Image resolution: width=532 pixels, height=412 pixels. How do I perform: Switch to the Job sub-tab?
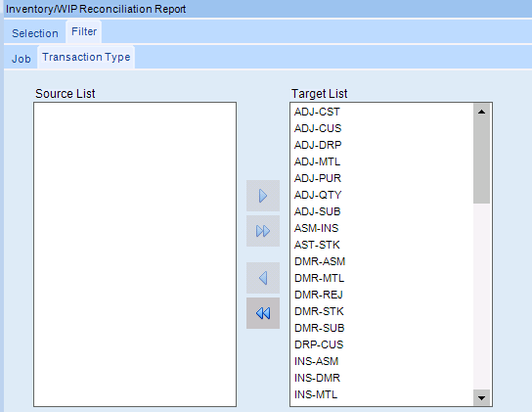(x=22, y=59)
